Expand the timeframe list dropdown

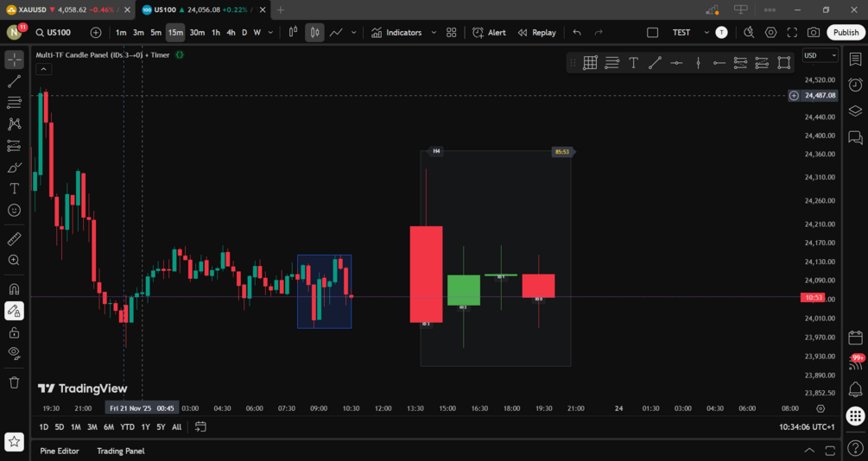coord(270,33)
